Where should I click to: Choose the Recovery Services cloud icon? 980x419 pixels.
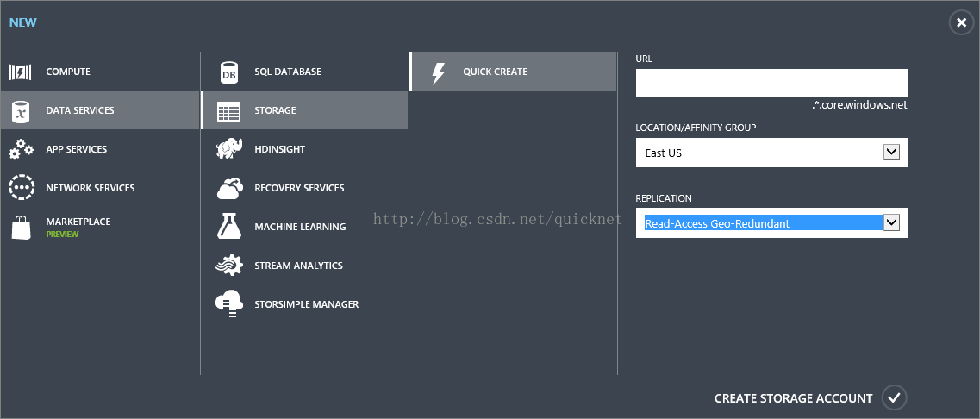(228, 188)
